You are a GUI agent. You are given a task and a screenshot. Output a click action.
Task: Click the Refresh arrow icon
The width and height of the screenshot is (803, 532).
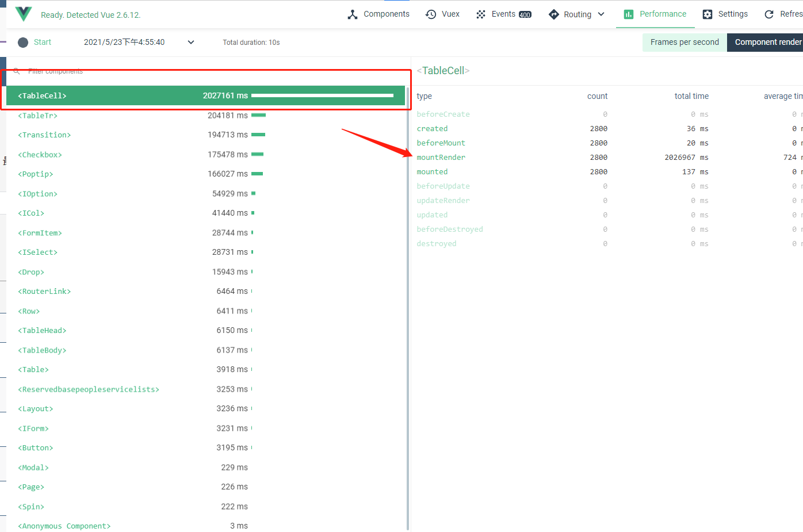click(x=769, y=14)
